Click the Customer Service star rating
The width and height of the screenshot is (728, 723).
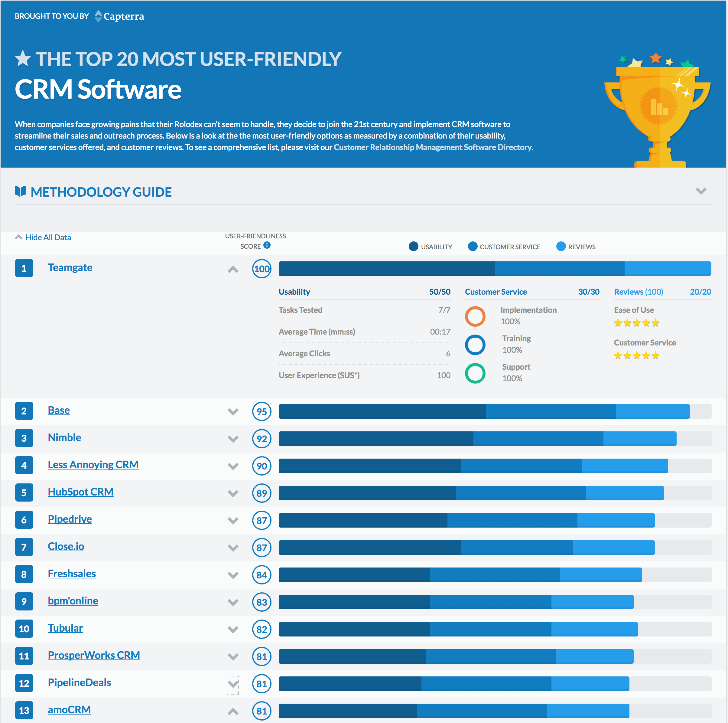(636, 355)
